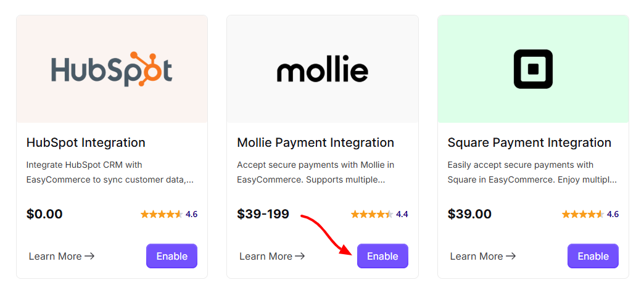Viewport: 644px width, 293px height.
Task: Enable the Mollie Payment Integration
Action: pyautogui.click(x=382, y=256)
